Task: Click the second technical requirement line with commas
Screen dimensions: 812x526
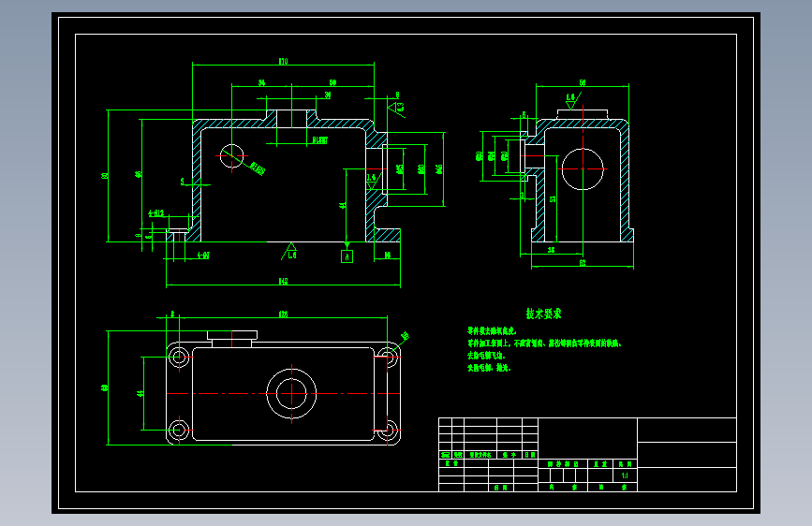Action: [x=544, y=343]
